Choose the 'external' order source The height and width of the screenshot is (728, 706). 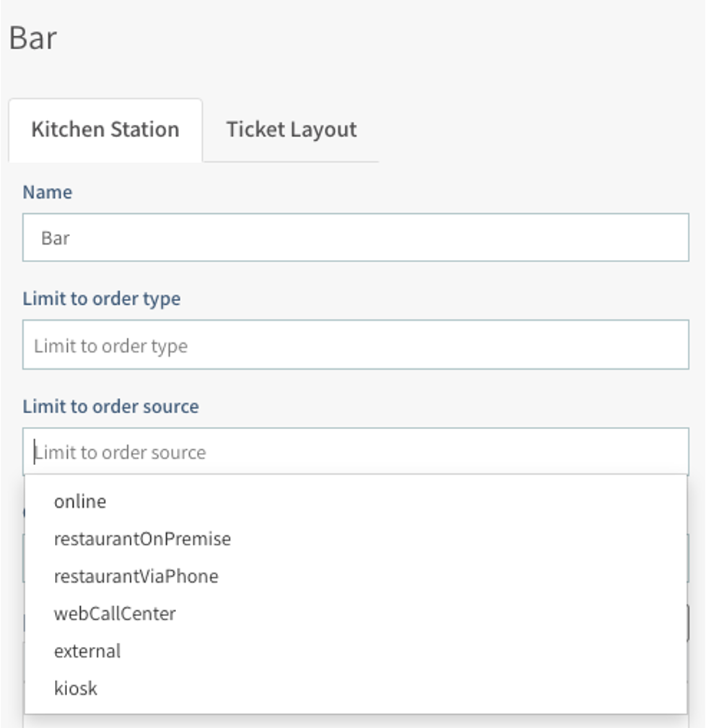87,651
